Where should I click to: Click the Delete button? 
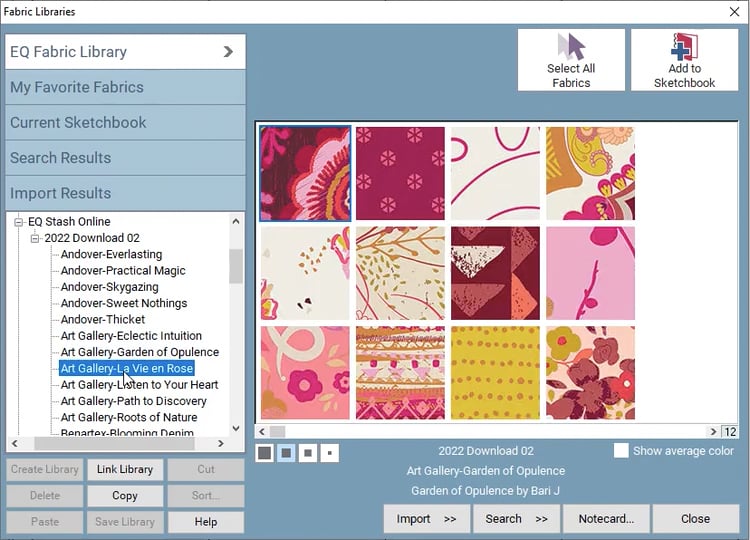coord(44,496)
